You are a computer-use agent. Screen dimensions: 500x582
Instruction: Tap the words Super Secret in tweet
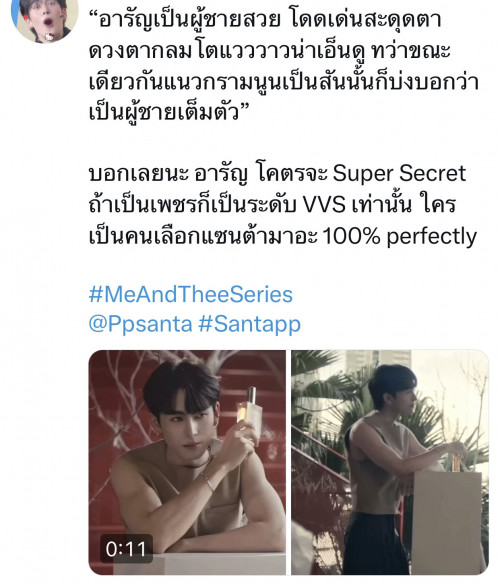pyautogui.click(x=399, y=173)
